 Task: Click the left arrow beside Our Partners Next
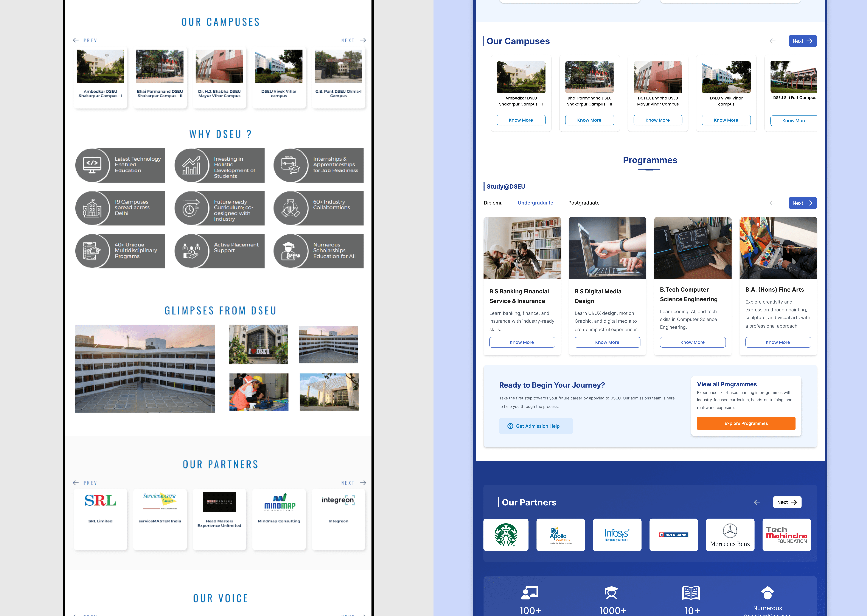coord(757,502)
